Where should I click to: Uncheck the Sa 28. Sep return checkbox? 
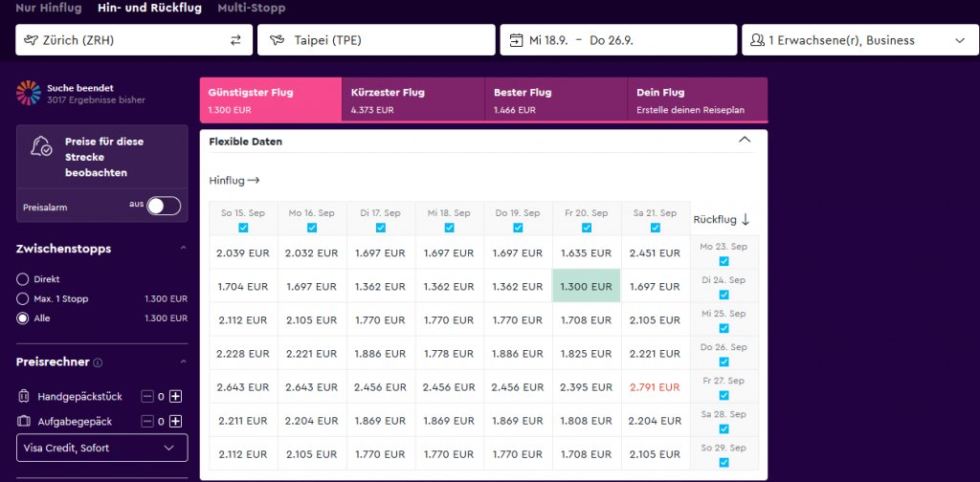724,429
